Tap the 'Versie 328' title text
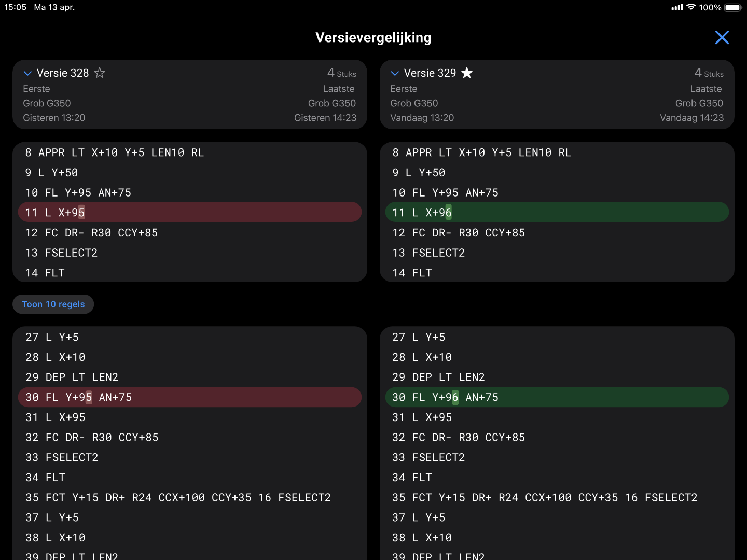Viewport: 747px width, 560px height. pos(63,73)
